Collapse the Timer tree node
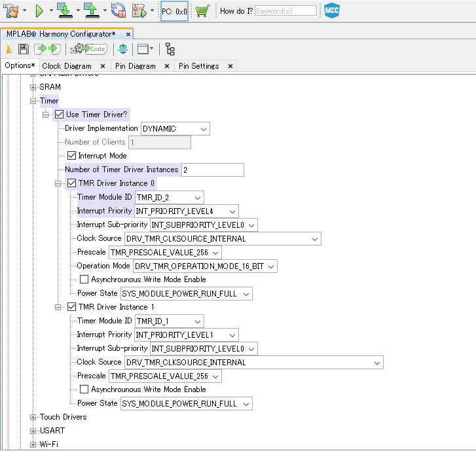This screenshot has height=451, width=476. point(33,101)
